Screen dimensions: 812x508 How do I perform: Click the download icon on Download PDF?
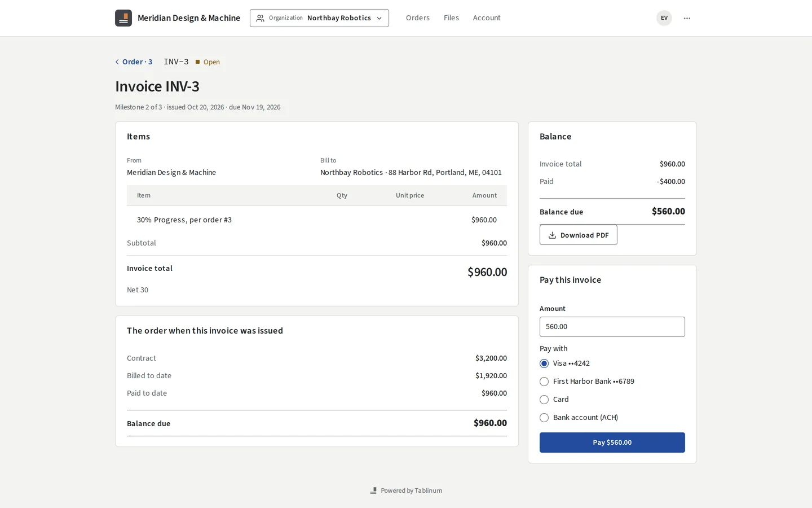[552, 235]
